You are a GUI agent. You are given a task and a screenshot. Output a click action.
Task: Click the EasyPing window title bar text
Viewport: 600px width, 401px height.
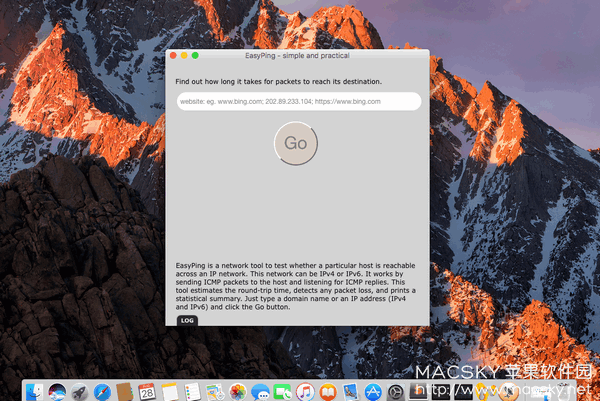[x=297, y=55]
